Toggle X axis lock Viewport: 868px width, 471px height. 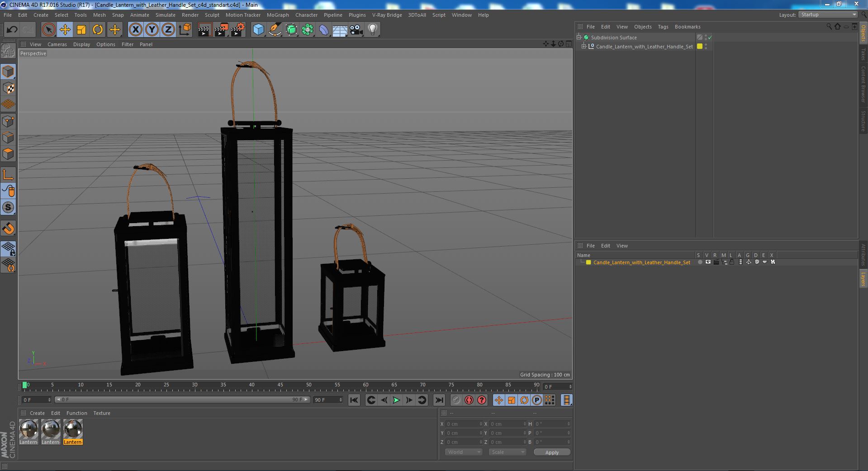tap(135, 30)
